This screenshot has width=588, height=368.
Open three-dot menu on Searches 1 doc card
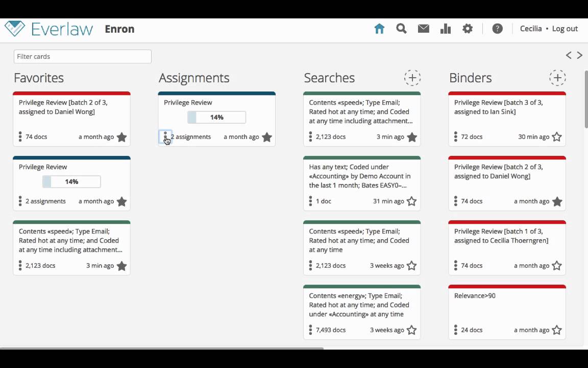coord(310,201)
